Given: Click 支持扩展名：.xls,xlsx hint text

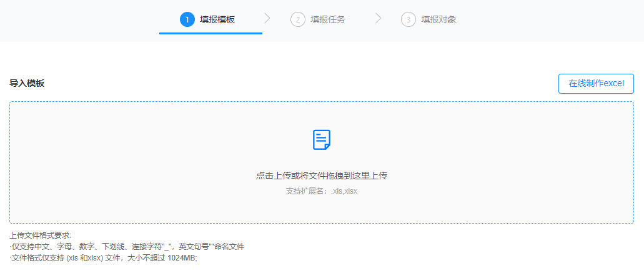Looking at the screenshot, I should click(x=322, y=191).
